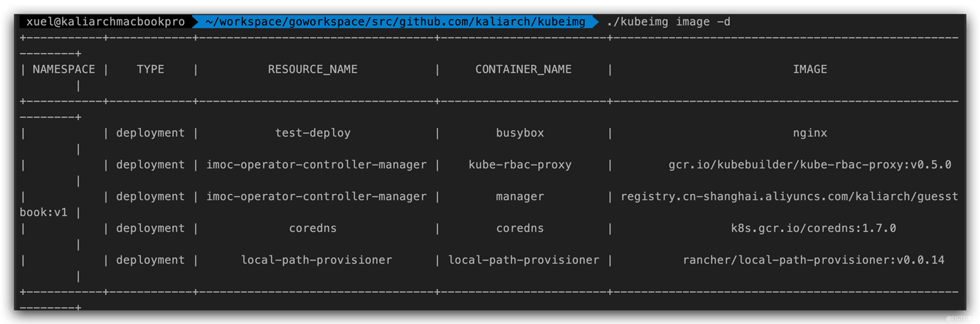Click the nginx image value
Image resolution: width=980 pixels, height=324 pixels.
pos(810,133)
